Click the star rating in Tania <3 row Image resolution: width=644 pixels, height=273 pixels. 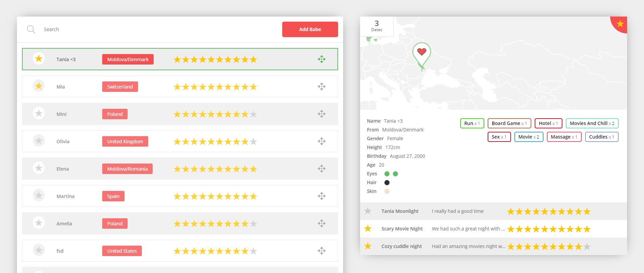click(215, 59)
